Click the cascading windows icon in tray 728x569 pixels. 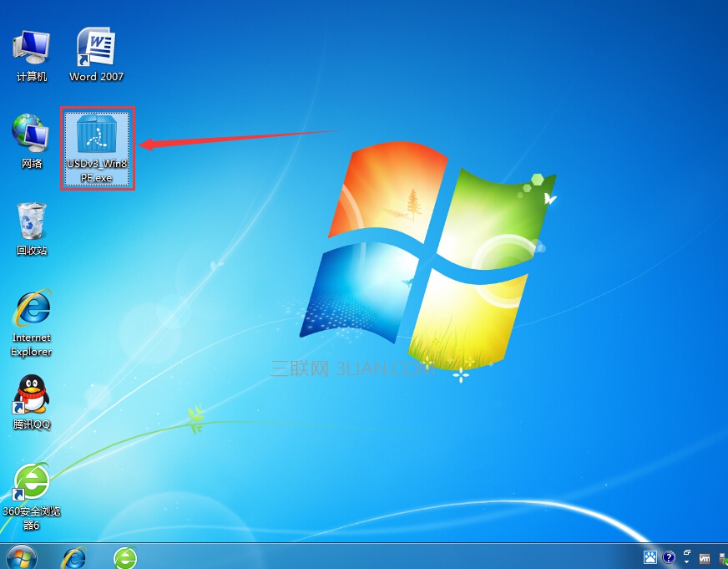[x=687, y=552]
